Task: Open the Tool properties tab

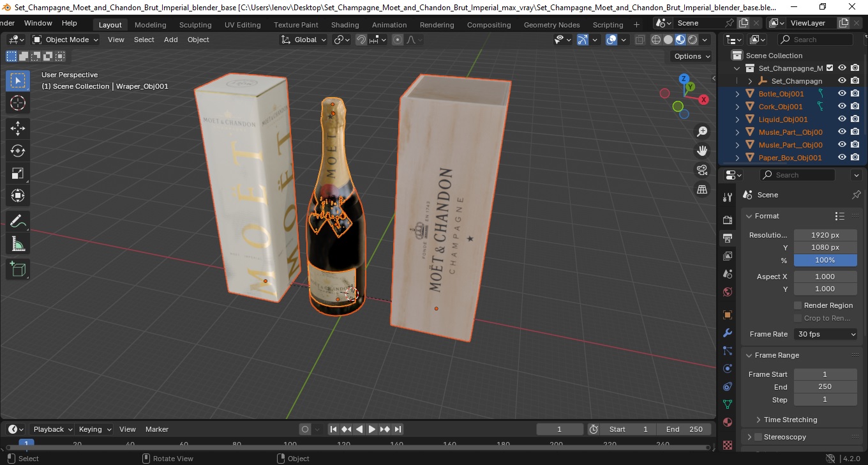Action: tap(728, 197)
